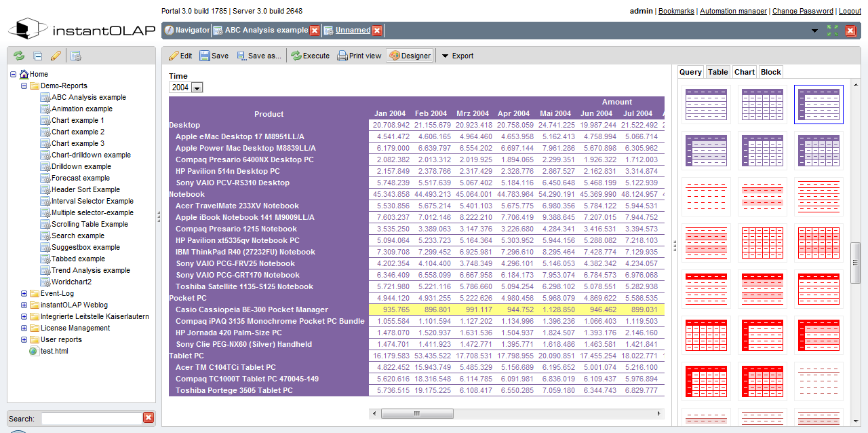868x433 pixels.
Task: Click into the Search input field
Action: tap(92, 418)
